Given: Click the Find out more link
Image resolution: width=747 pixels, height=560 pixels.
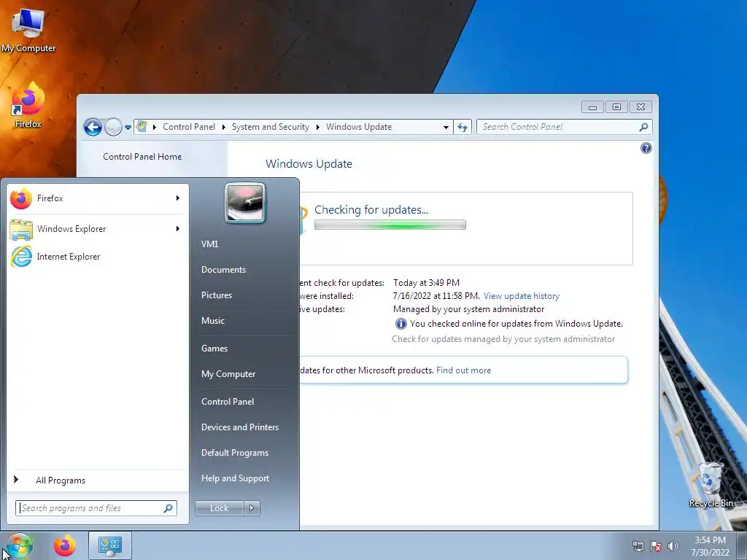Looking at the screenshot, I should point(463,370).
